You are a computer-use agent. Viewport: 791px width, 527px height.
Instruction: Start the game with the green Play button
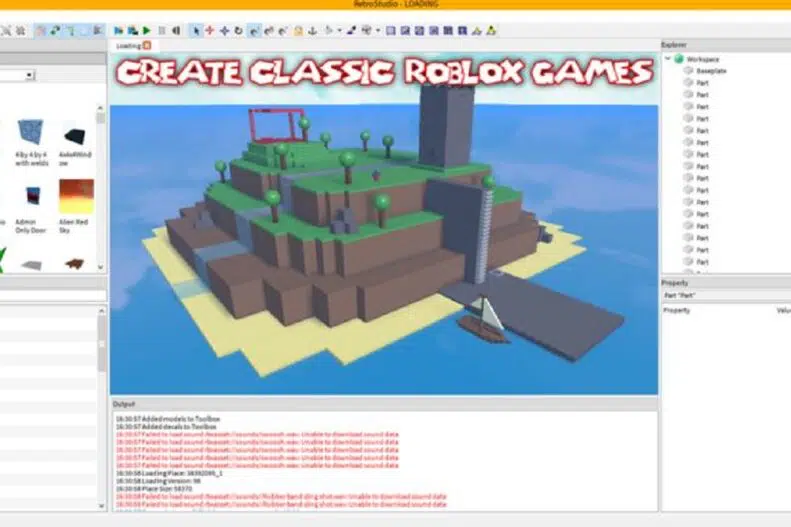147,31
